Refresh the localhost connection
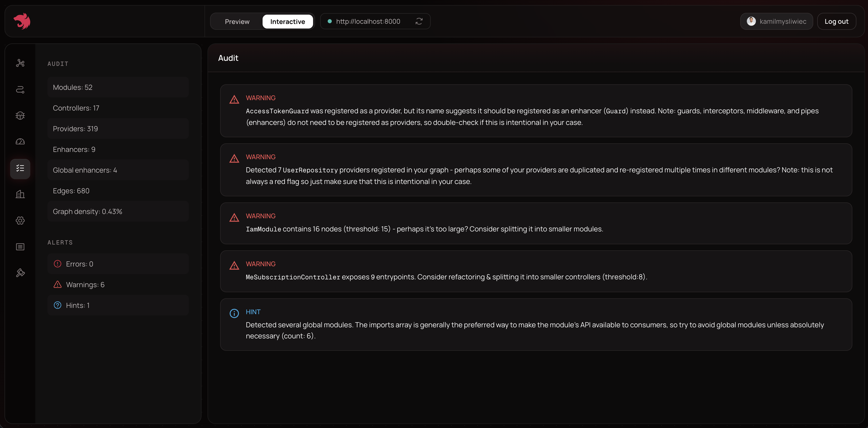This screenshot has height=428, width=868. click(419, 21)
